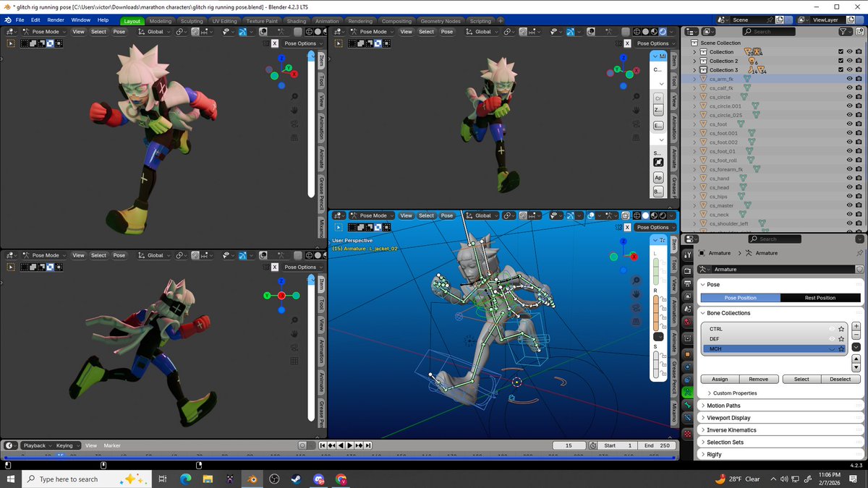Open Steam from the Windows taskbar
Image resolution: width=868 pixels, height=488 pixels.
point(297,479)
